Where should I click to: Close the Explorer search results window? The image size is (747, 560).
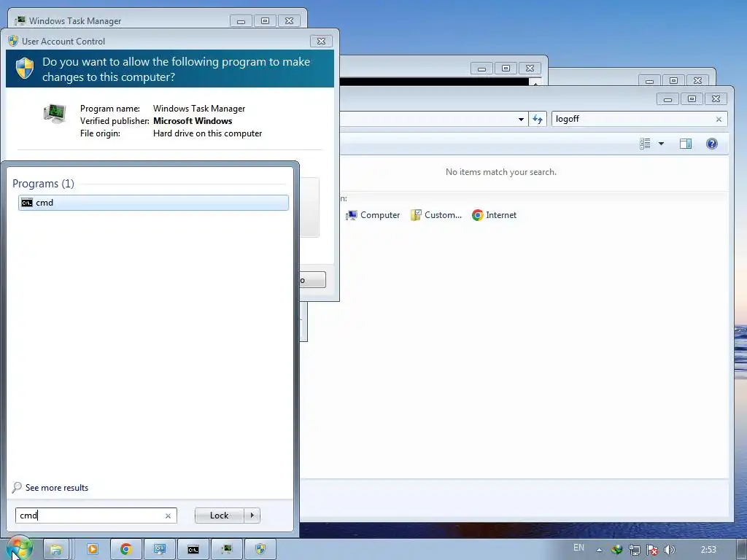pos(716,98)
